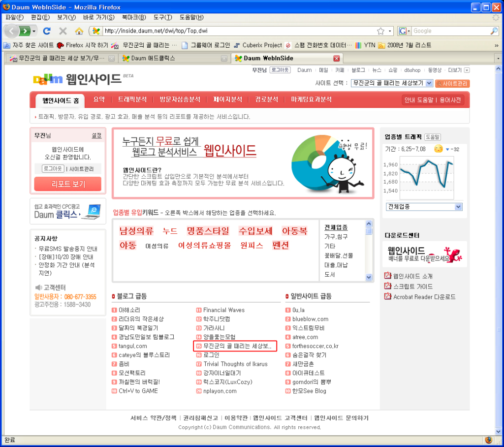Click the Stop loading X icon
The image size is (504, 447).
click(x=63, y=31)
